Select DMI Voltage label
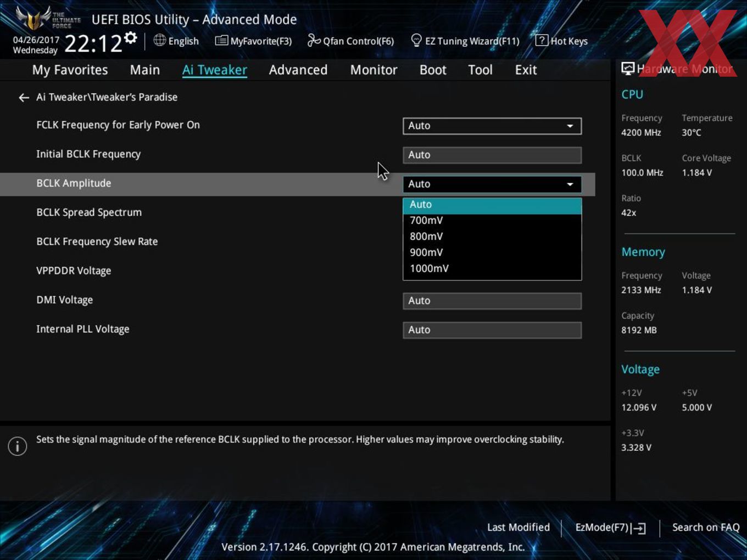747x560 pixels. [65, 300]
